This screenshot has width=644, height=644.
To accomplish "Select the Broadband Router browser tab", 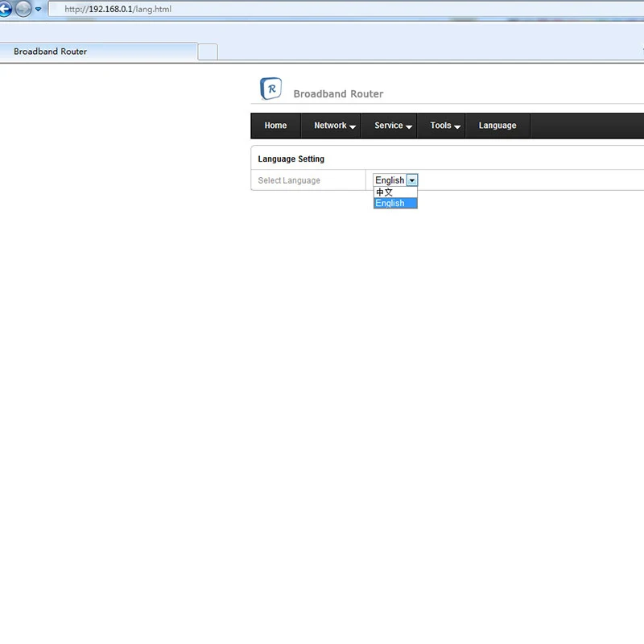I will coord(98,52).
